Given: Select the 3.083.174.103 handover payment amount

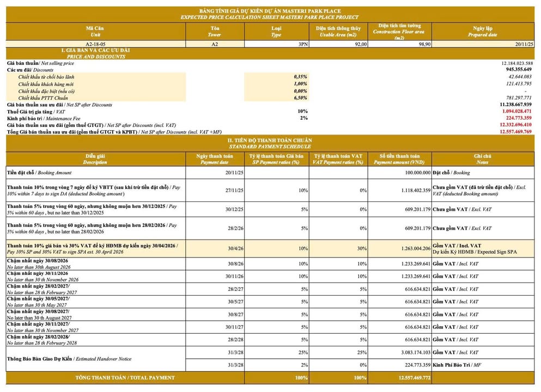Looking at the screenshot, I should point(399,353).
